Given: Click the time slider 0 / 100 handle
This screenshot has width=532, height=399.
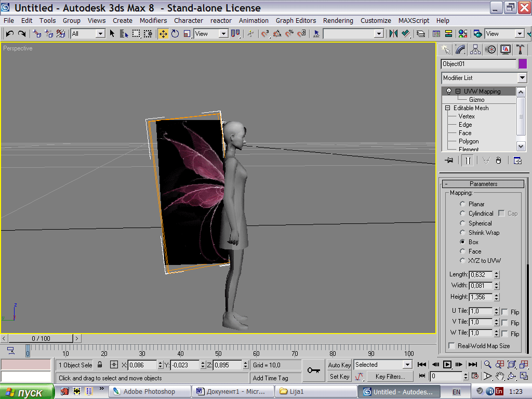Looking at the screenshot, I should (41, 338).
